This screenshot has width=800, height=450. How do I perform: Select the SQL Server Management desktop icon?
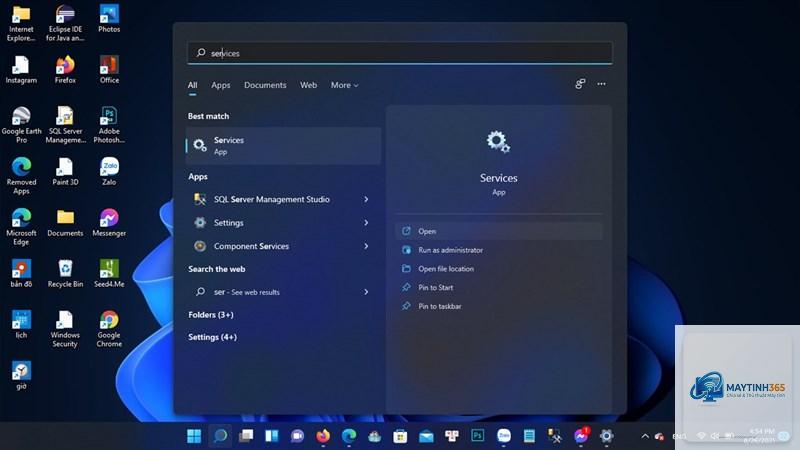65,126
